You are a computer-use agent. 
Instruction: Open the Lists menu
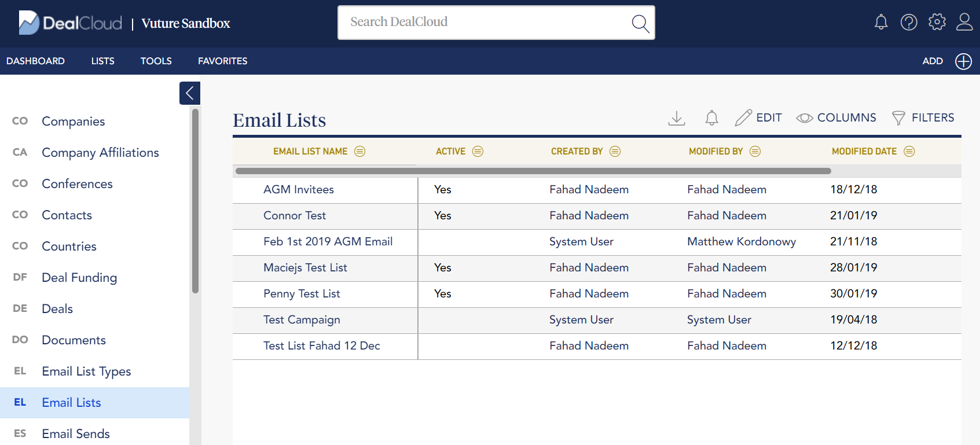(x=102, y=61)
